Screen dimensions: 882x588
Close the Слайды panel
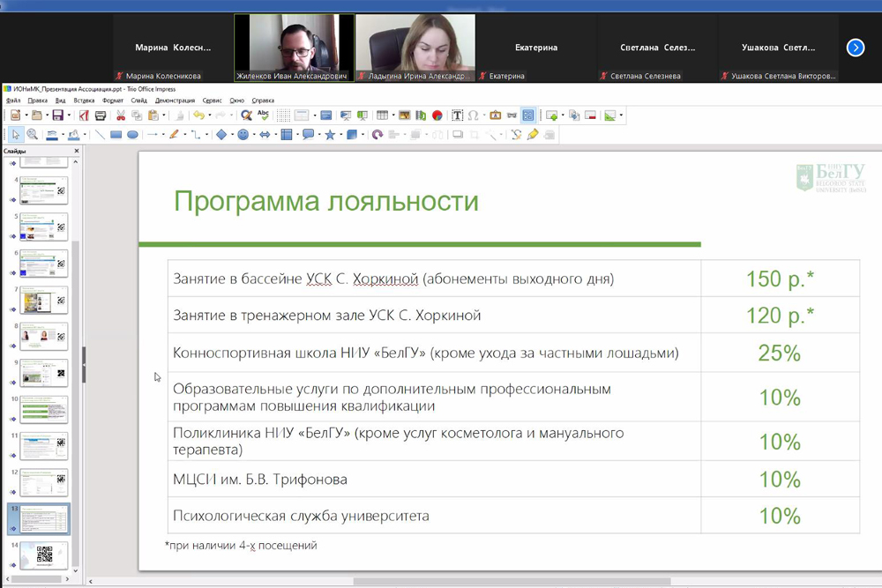(x=76, y=151)
